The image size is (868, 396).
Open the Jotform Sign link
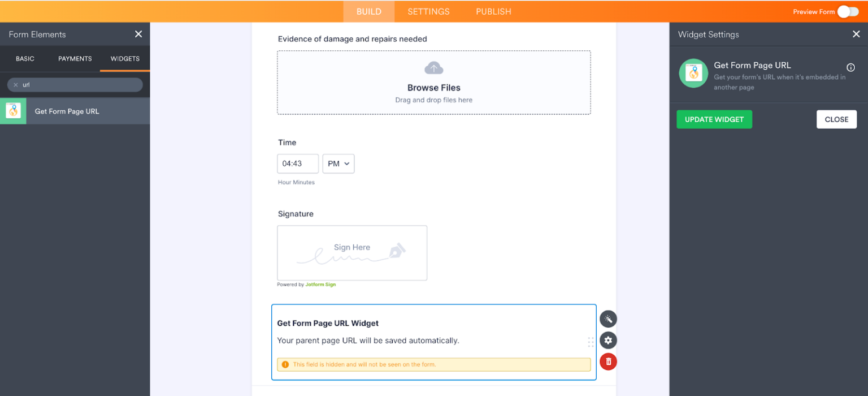pyautogui.click(x=320, y=285)
